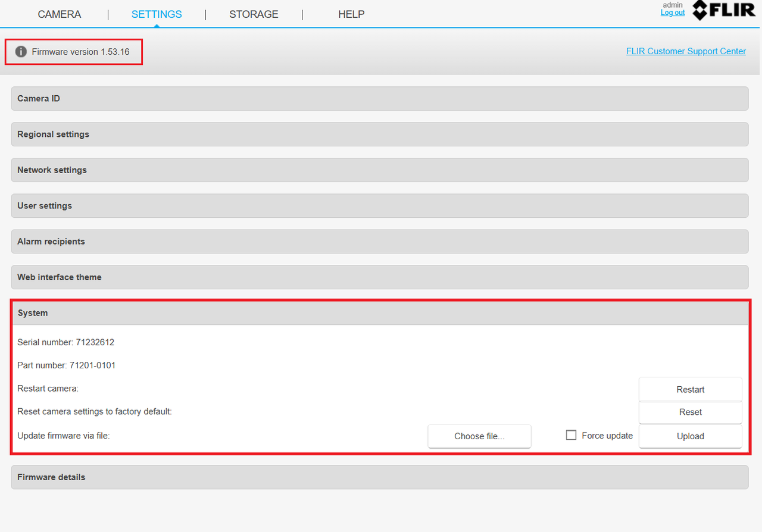This screenshot has height=532, width=762.
Task: Expand the Alarm recipients section
Action: click(379, 241)
